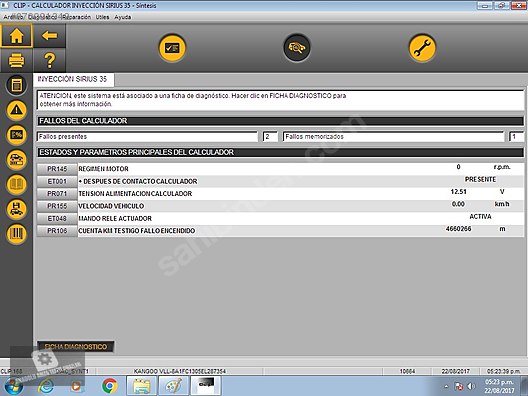The image size is (528, 396).
Task: Switch to Paint taskbar icon
Action: click(x=173, y=386)
